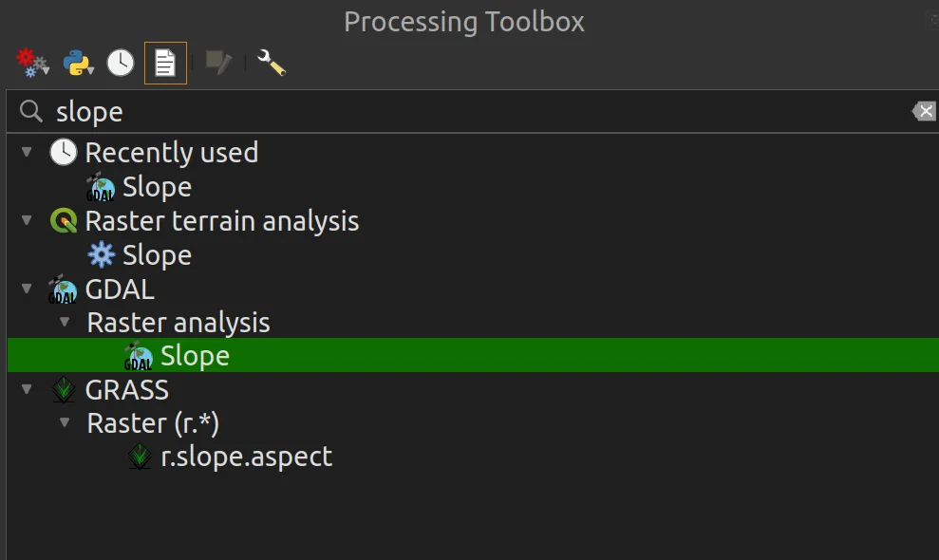Viewport: 939px width, 560px height.
Task: Select Slope under Recently used
Action: pos(157,187)
